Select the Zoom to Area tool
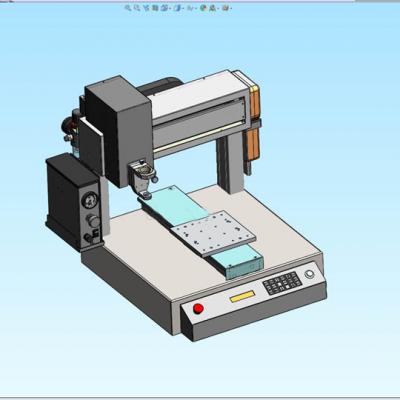 click(137, 8)
